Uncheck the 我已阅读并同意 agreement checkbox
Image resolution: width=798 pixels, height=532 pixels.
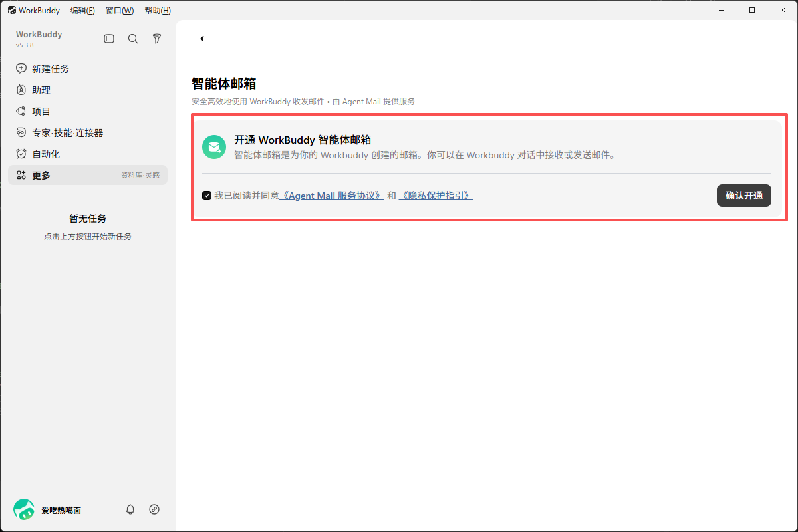207,196
